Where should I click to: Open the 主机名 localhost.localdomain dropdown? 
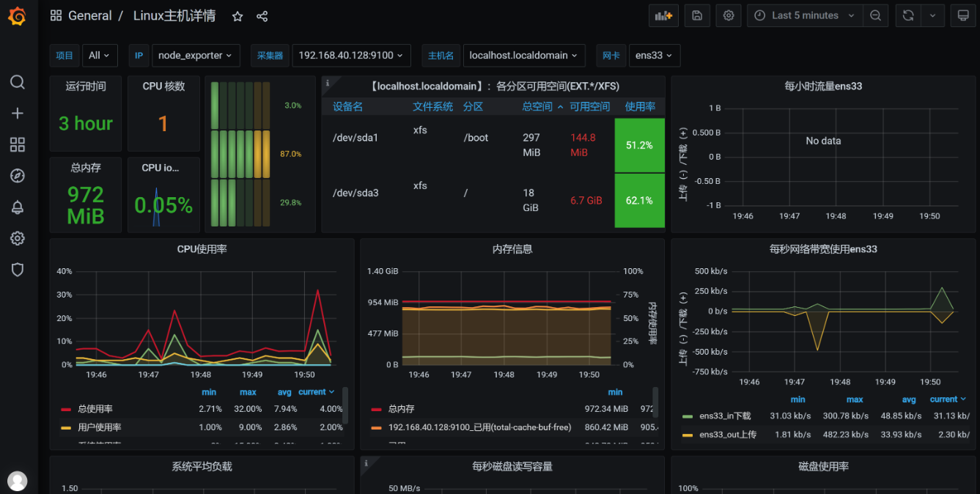[x=524, y=55]
